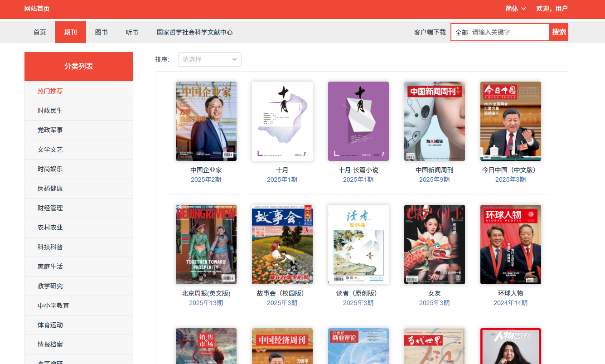This screenshot has height=364, width=605.
Task: Select the 文学文艺 category
Action: point(50,150)
